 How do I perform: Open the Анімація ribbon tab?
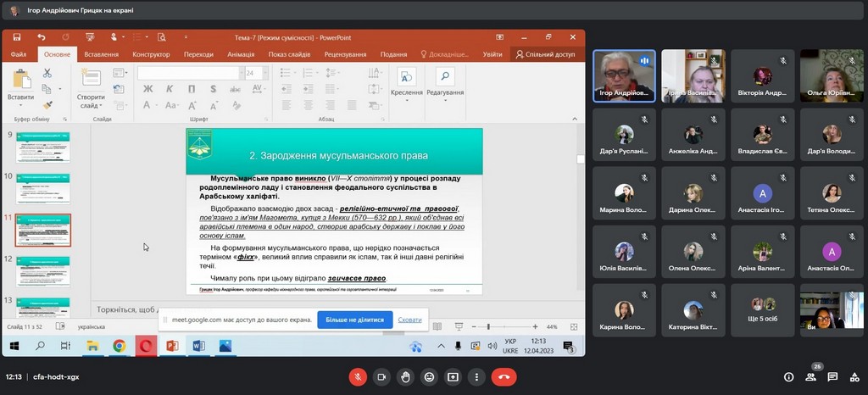(241, 54)
